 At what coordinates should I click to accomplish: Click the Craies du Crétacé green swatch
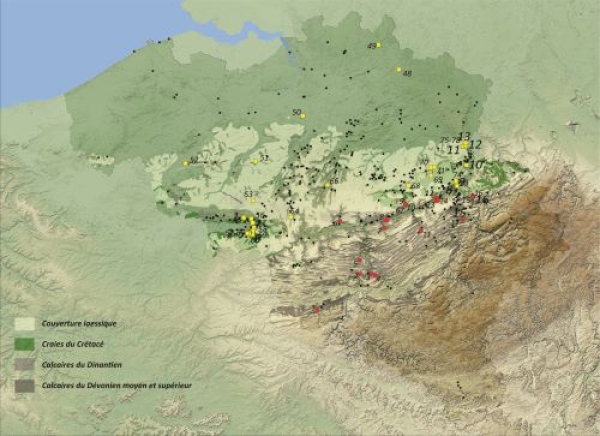click(x=25, y=344)
